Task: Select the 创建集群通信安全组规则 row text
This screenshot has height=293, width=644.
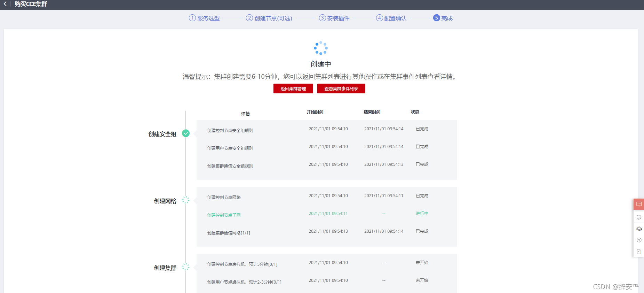Action: click(230, 166)
